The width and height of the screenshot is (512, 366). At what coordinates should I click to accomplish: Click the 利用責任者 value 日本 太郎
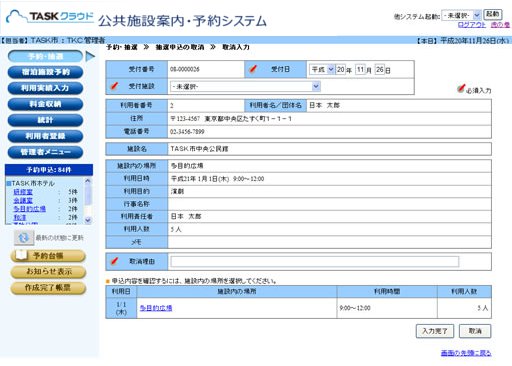click(186, 216)
